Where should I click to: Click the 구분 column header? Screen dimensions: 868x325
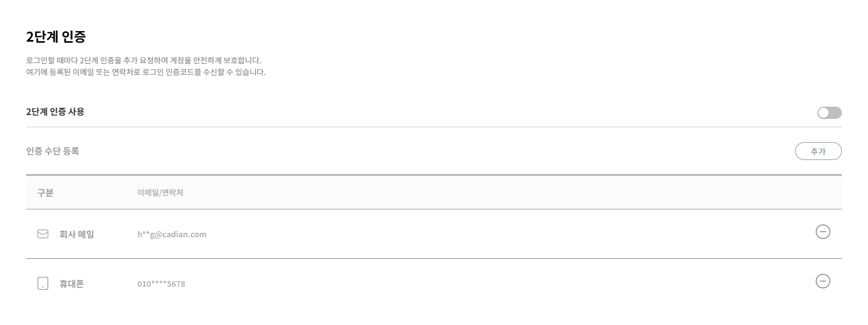[45, 193]
